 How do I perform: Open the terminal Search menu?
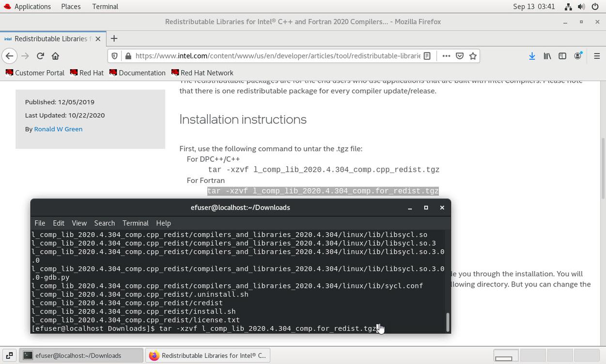click(x=104, y=223)
